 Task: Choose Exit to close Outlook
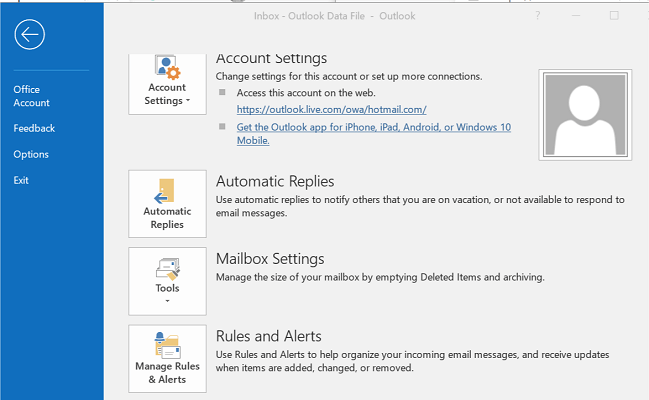coord(21,180)
